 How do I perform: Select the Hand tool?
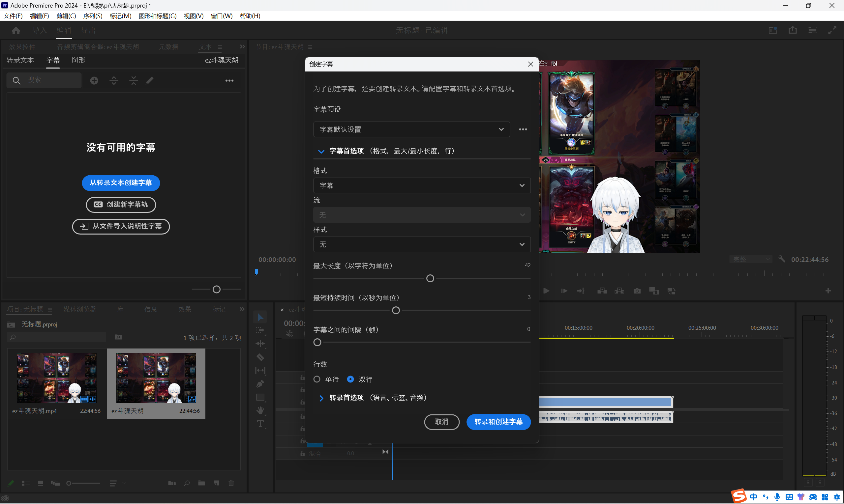pos(260,410)
